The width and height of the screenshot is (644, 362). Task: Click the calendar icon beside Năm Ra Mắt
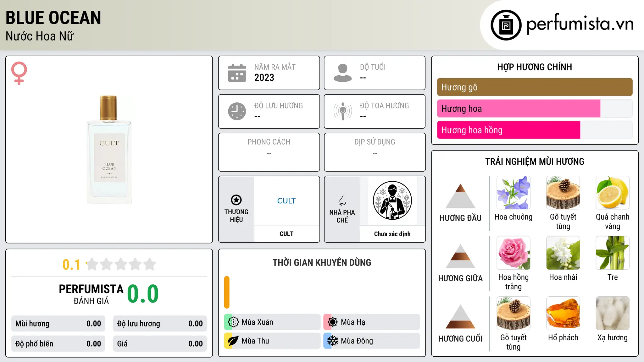pos(237,73)
